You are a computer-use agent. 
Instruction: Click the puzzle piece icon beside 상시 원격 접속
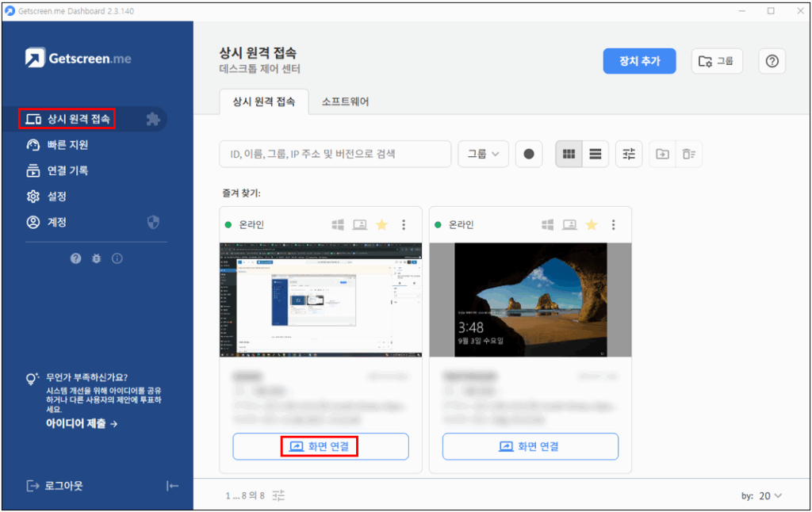click(x=153, y=120)
